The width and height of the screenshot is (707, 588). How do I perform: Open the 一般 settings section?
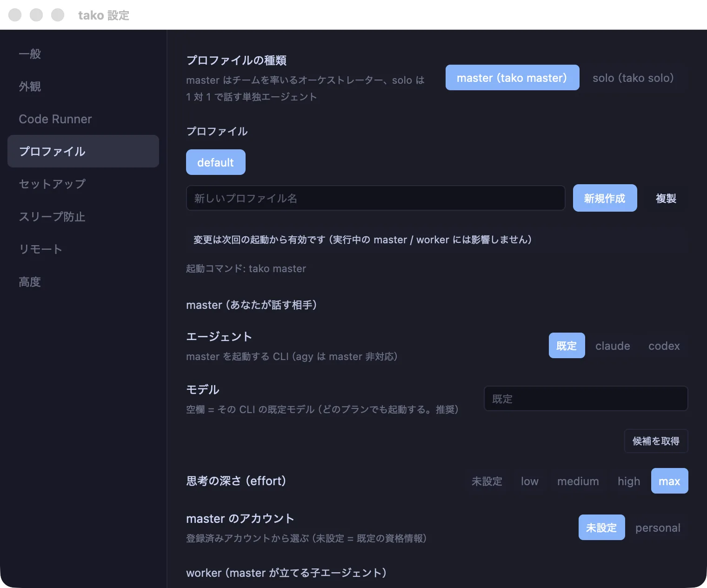click(x=83, y=54)
